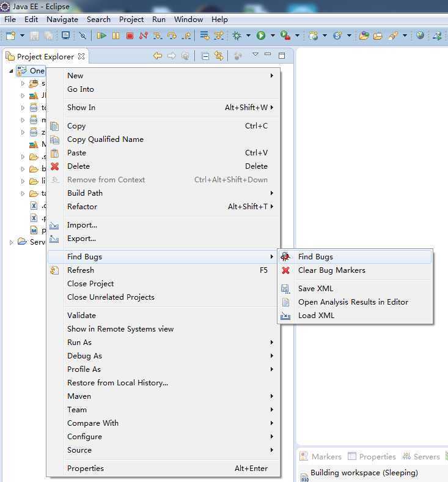Click the Open Web Browser globe icon
The width and height of the screenshot is (448, 482).
tap(420, 35)
